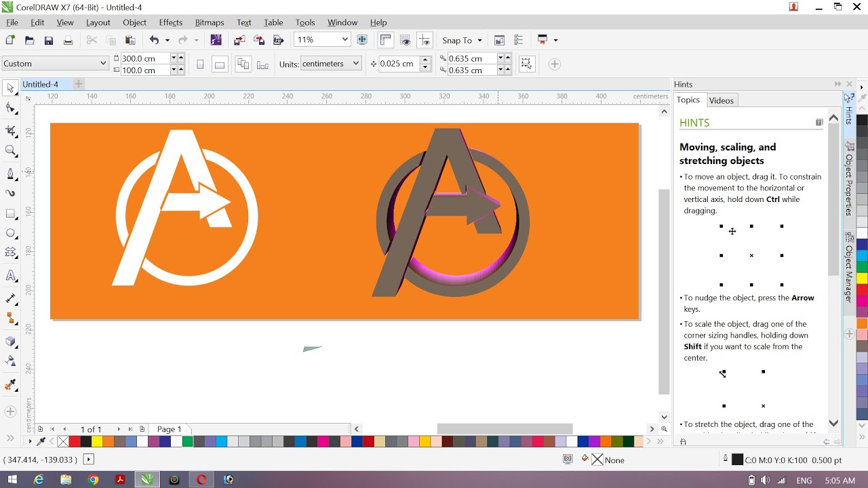
Task: Open the Effects menu
Action: [x=171, y=22]
